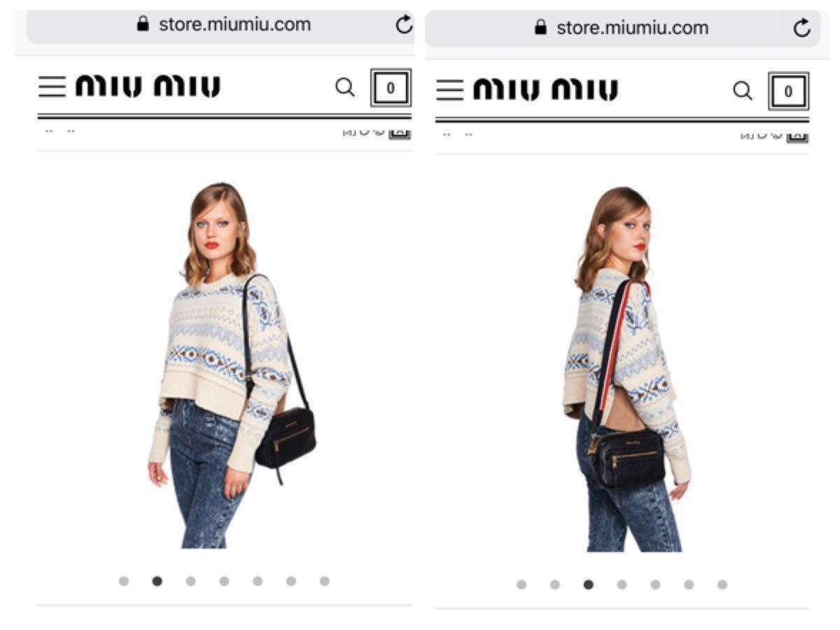Tap back-view model product image
Screen dimensions: 840x630
click(626, 369)
